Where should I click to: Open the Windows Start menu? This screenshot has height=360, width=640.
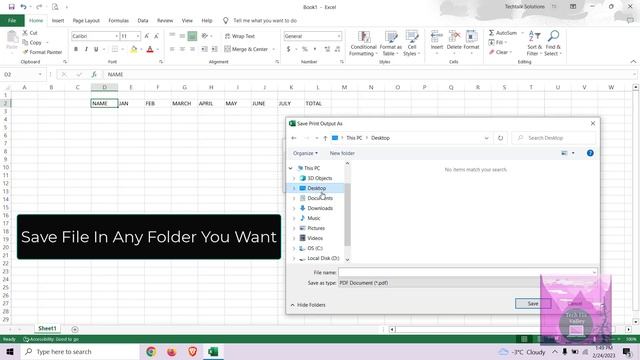pos(10,352)
